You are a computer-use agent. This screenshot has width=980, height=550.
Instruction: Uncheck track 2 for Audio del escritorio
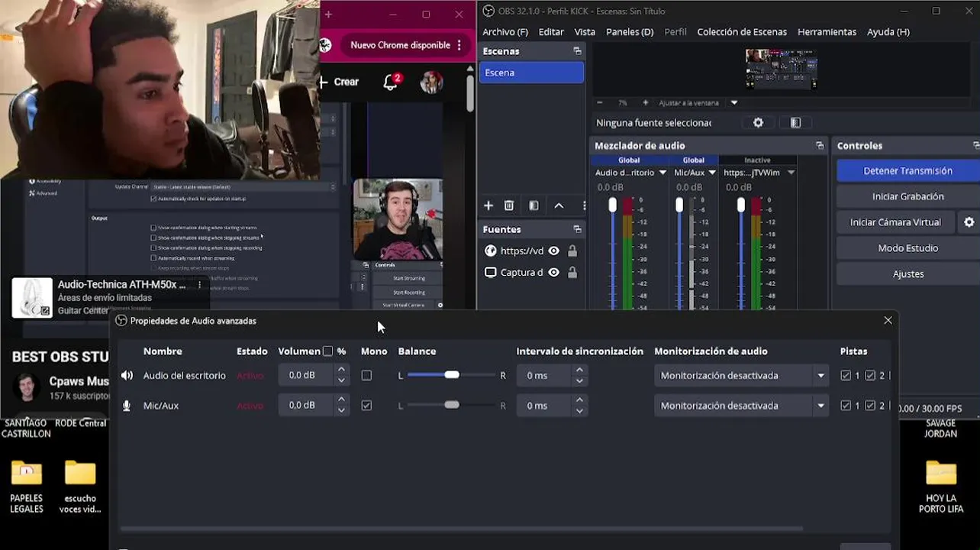(x=870, y=376)
